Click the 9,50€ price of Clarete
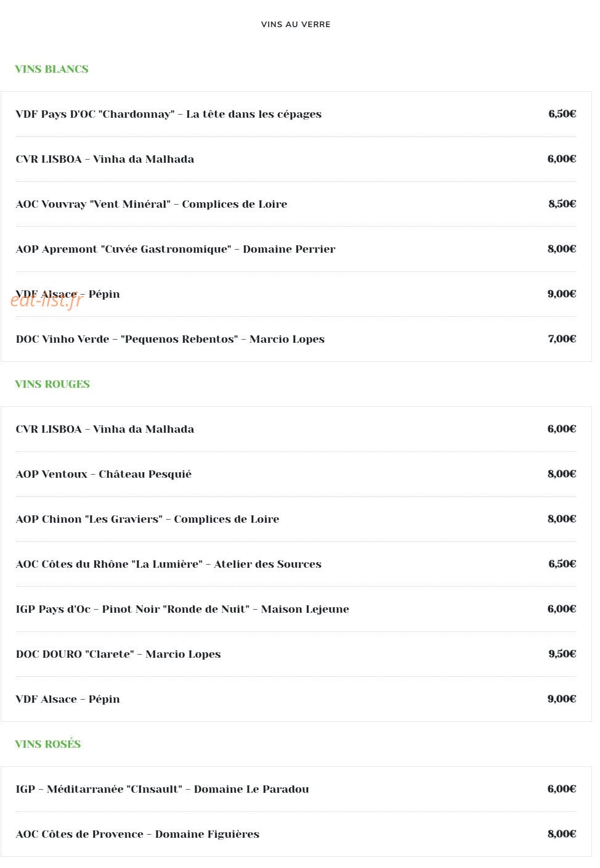This screenshot has height=868, width=600. (562, 654)
